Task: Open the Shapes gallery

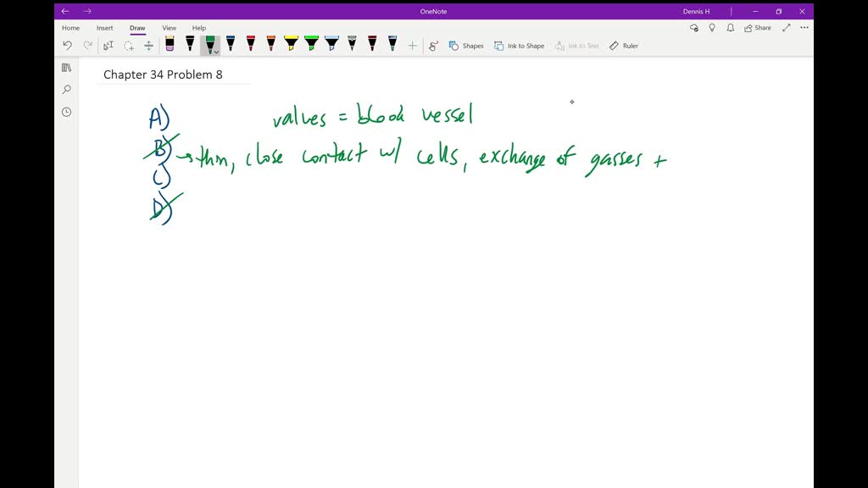Action: pyautogui.click(x=466, y=46)
